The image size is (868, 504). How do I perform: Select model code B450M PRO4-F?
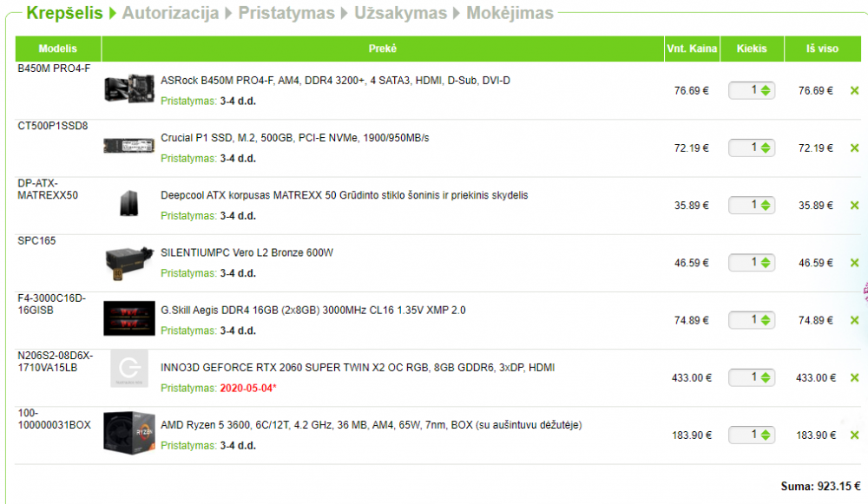tap(54, 69)
